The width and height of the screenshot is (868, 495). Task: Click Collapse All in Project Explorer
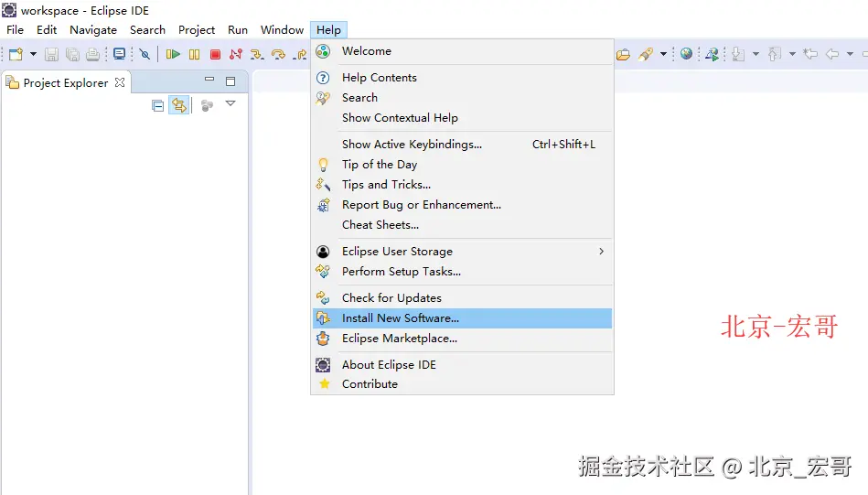[x=157, y=105]
